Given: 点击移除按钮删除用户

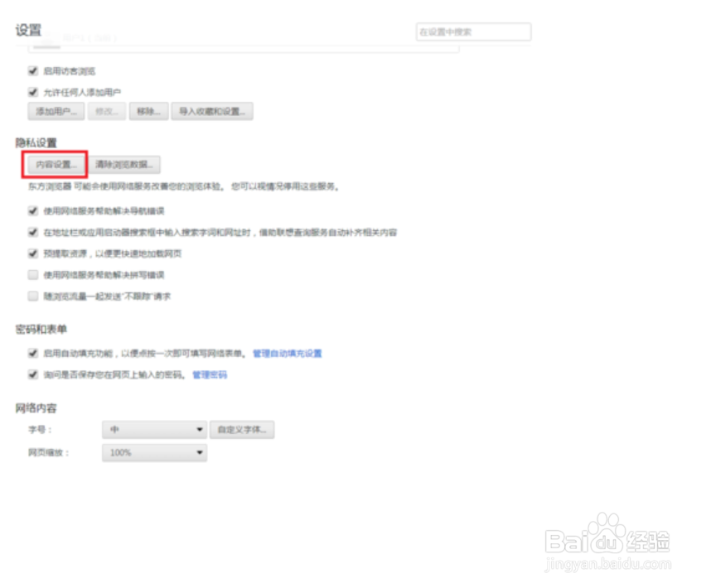Looking at the screenshot, I should pyautogui.click(x=148, y=111).
